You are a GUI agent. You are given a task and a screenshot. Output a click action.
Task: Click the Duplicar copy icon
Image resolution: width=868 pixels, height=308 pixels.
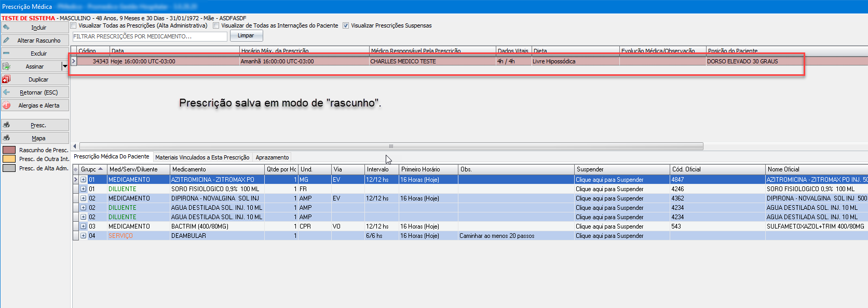point(6,79)
